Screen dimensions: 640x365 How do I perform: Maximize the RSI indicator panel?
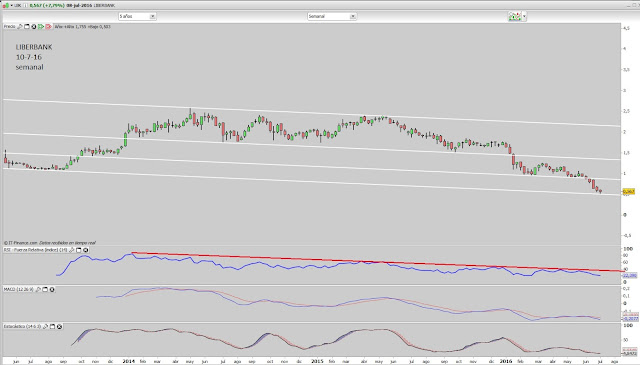79,250
